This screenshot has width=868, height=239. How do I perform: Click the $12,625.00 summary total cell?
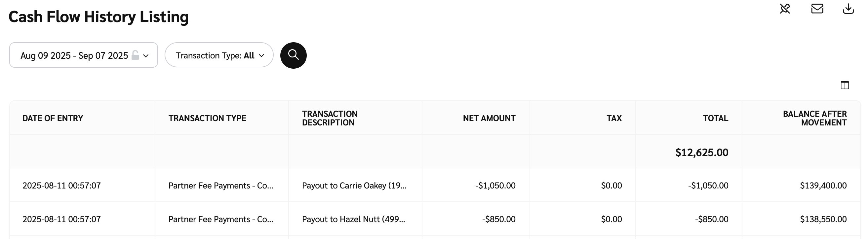pyautogui.click(x=701, y=153)
